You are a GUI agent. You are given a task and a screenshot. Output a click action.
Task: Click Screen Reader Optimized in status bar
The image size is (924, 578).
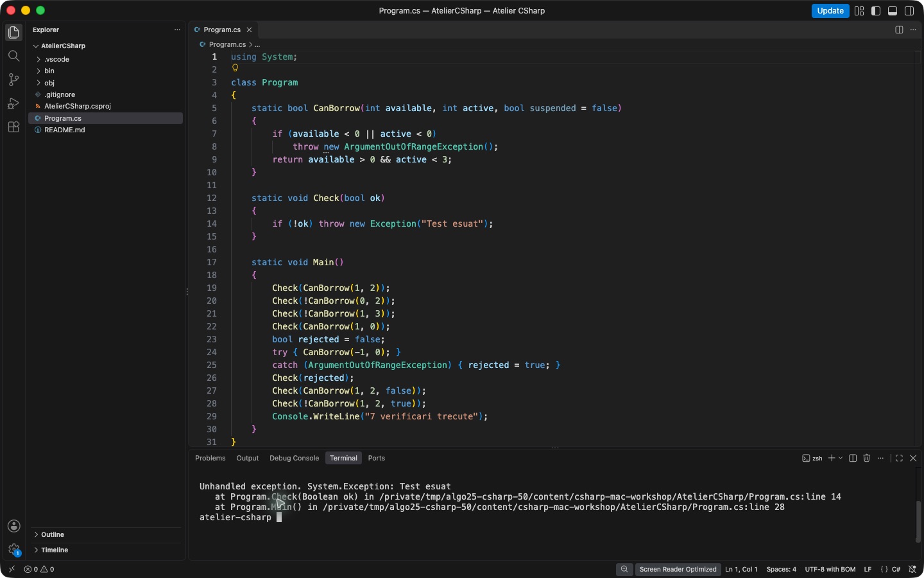tap(678, 569)
